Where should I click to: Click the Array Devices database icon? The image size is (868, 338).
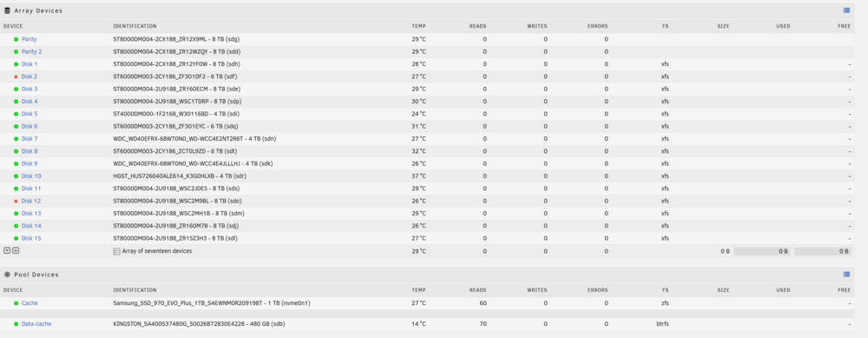7,10
